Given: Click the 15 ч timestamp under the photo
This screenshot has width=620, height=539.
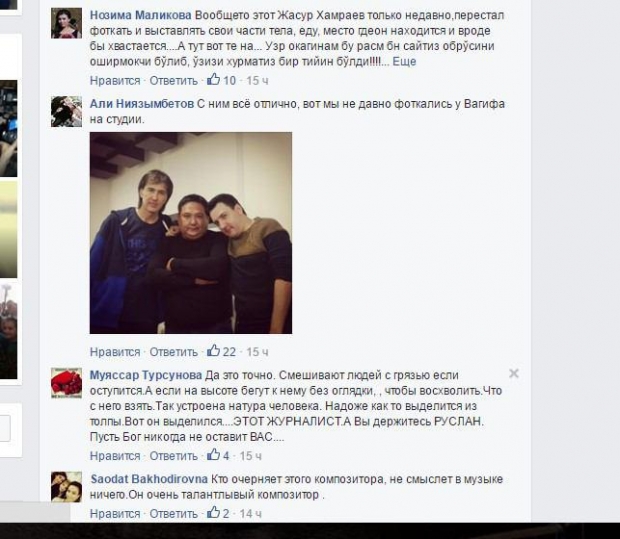Looking at the screenshot, I should 257,352.
